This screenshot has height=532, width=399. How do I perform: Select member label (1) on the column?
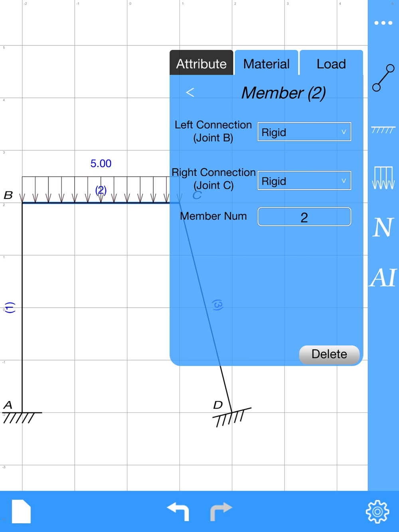pos(10,307)
